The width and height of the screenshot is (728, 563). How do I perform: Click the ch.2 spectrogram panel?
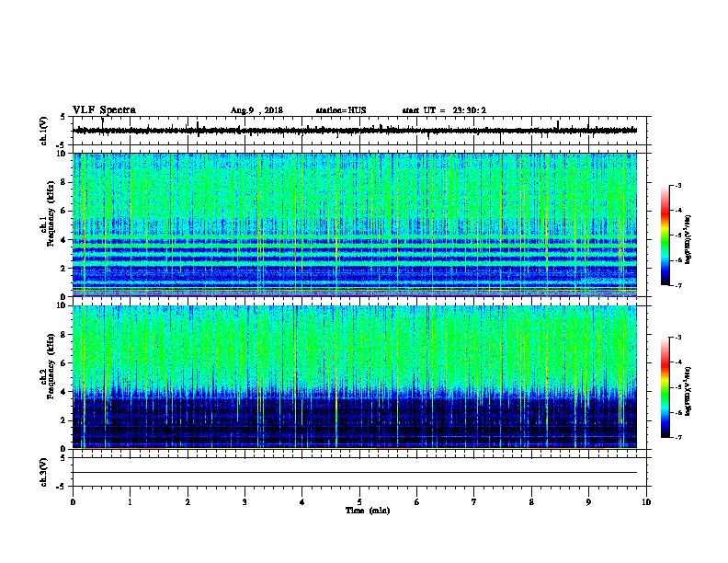click(x=355, y=377)
